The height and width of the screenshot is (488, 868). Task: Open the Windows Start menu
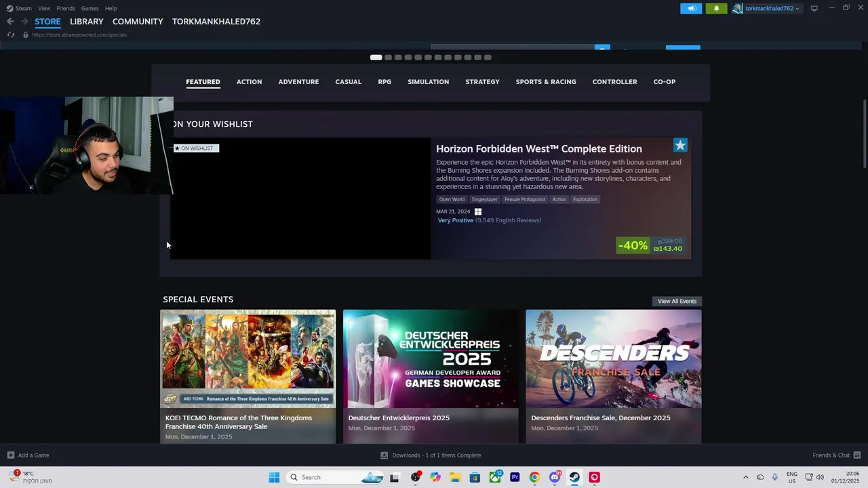pyautogui.click(x=274, y=477)
